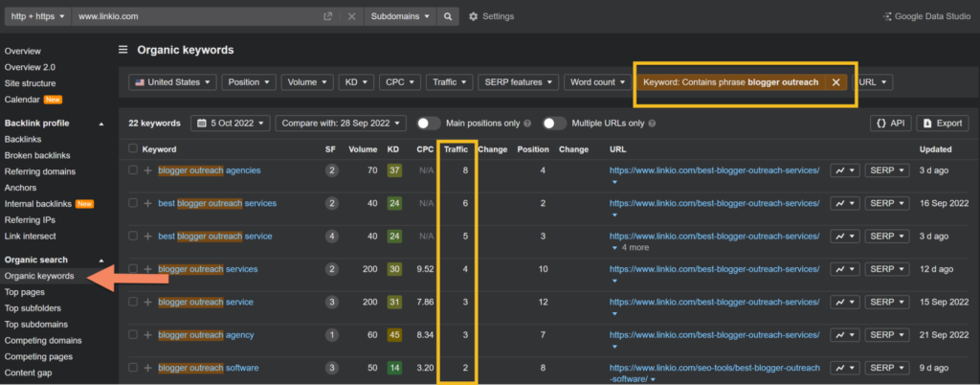Click plus icon for blogger outreach services
This screenshot has width=980, height=385.
click(148, 269)
